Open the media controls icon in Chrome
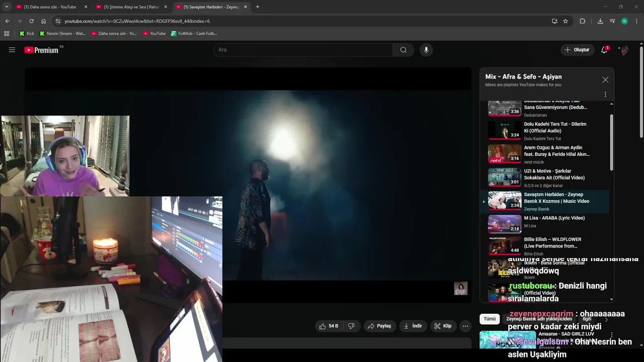 [x=612, y=21]
